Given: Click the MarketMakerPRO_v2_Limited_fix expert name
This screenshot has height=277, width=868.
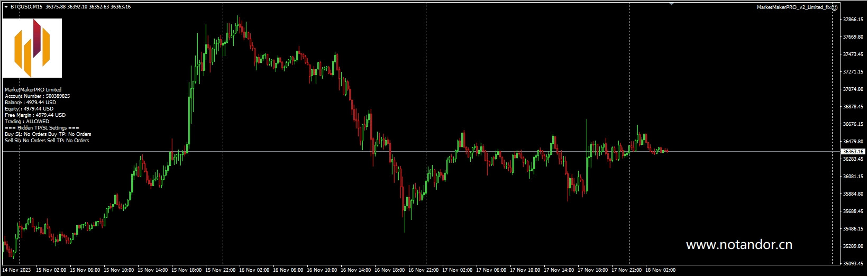Looking at the screenshot, I should coord(793,7).
